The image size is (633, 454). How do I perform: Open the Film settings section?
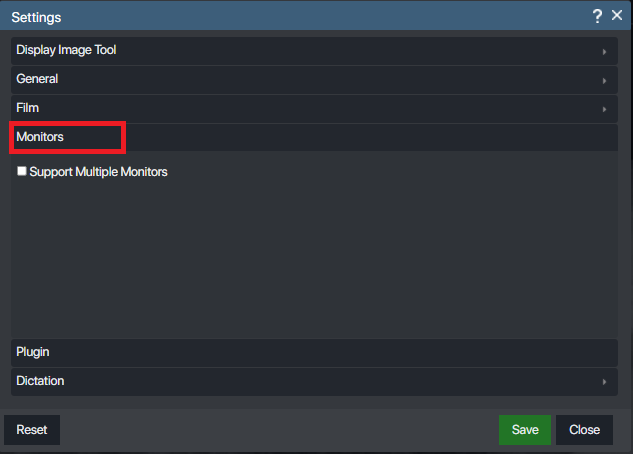(x=28, y=107)
